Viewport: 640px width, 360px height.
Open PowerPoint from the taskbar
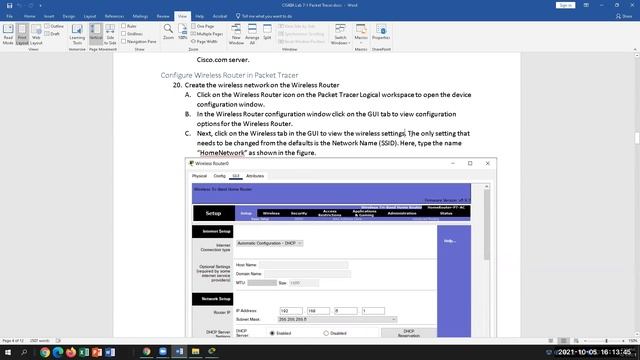click(97, 352)
